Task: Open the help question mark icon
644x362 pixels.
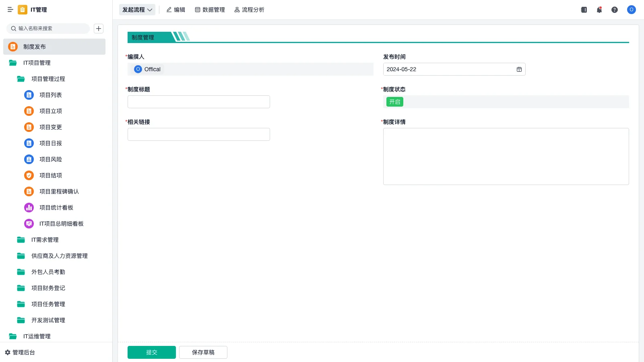Action: (x=615, y=10)
